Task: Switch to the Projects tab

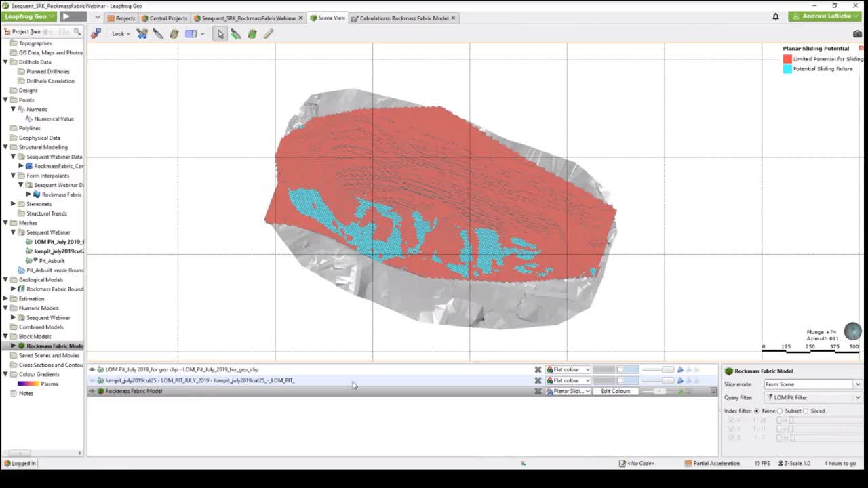Action: click(x=121, y=18)
